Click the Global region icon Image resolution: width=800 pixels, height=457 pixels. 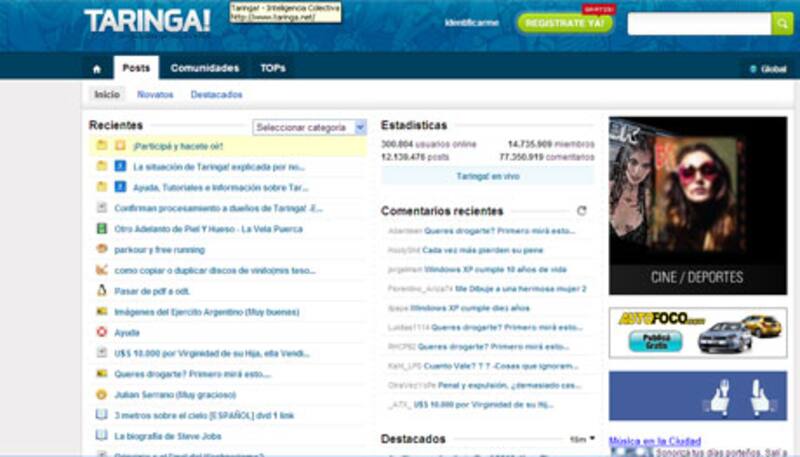point(753,69)
